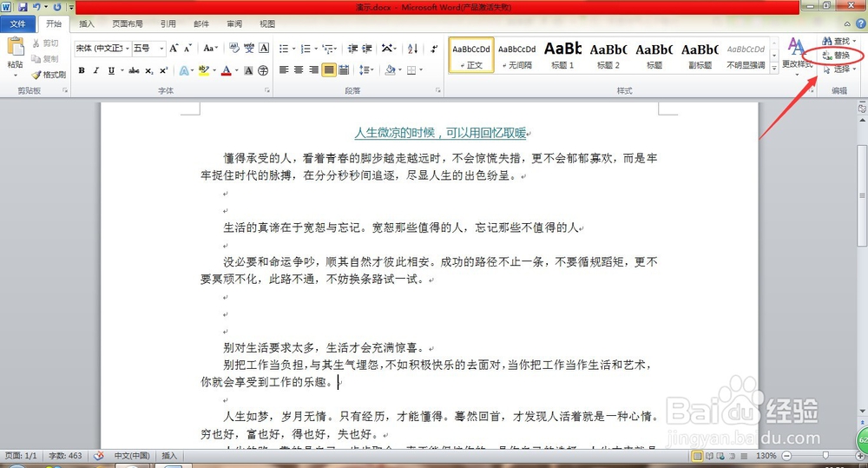
Task: Click the Select (选择) button
Action: click(x=839, y=69)
